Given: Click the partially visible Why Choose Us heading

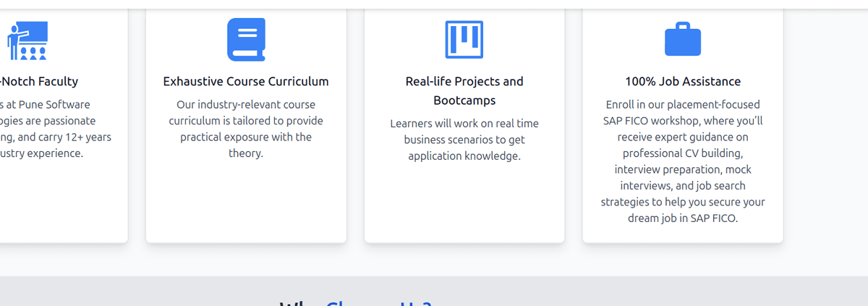Looking at the screenshot, I should (x=356, y=302).
